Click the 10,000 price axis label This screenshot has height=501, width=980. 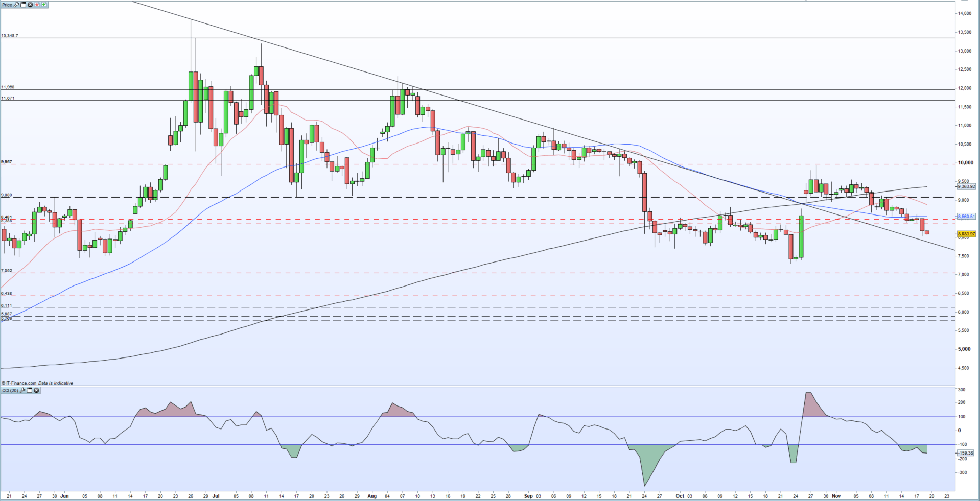965,163
